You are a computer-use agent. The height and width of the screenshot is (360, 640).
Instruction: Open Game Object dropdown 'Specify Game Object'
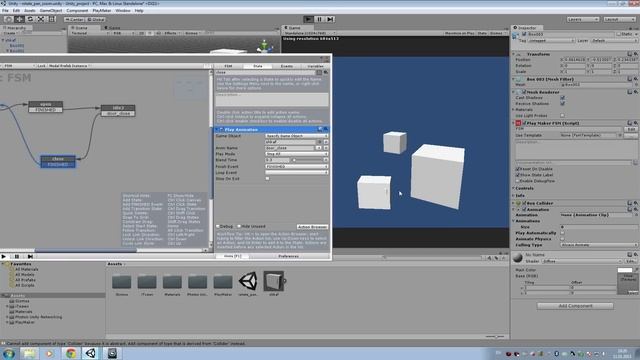pos(296,136)
